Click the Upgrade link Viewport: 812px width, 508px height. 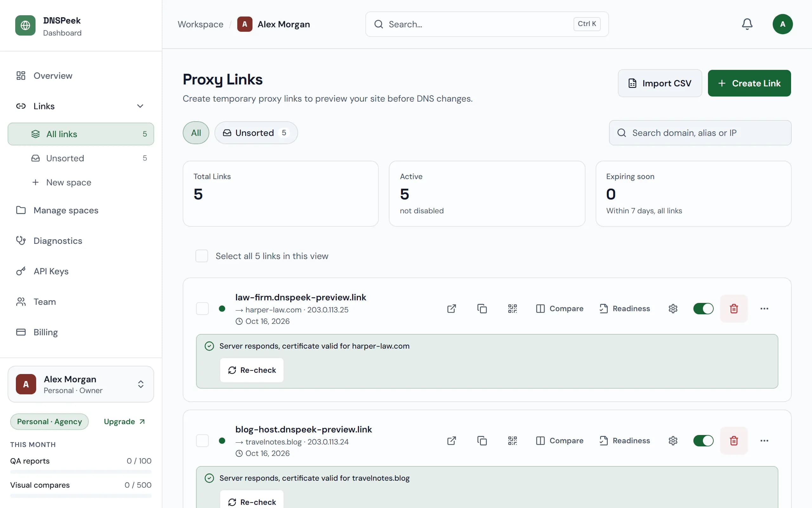click(124, 421)
